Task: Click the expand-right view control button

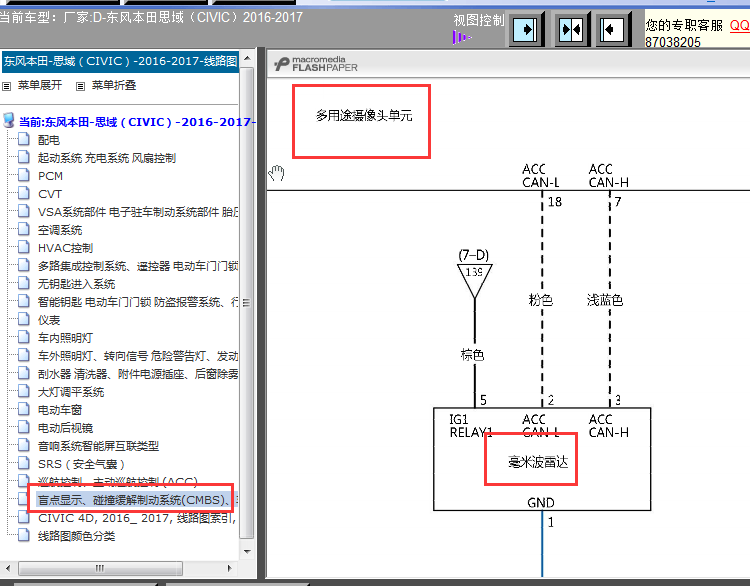Action: click(x=526, y=30)
